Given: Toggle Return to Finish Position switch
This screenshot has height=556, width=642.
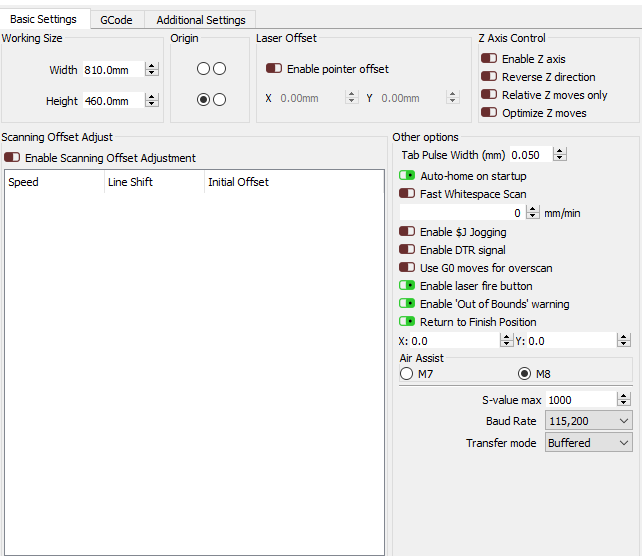Looking at the screenshot, I should coord(407,322).
